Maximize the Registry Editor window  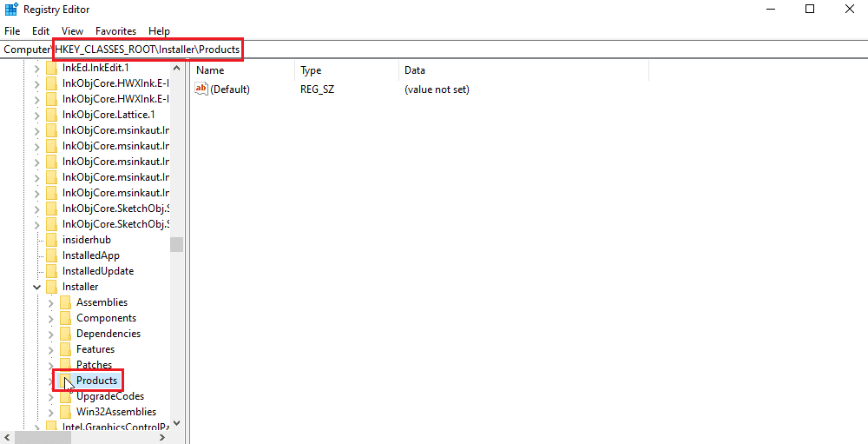tap(809, 9)
